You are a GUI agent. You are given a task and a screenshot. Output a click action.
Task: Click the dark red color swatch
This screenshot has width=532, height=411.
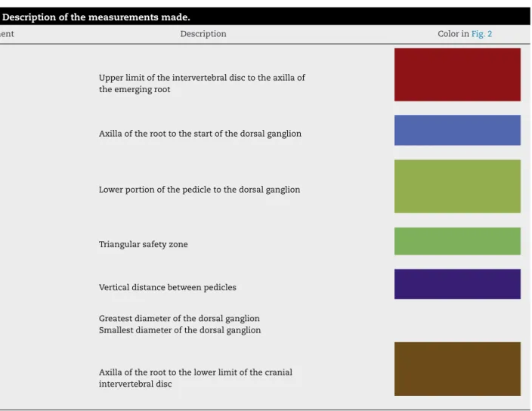click(457, 75)
